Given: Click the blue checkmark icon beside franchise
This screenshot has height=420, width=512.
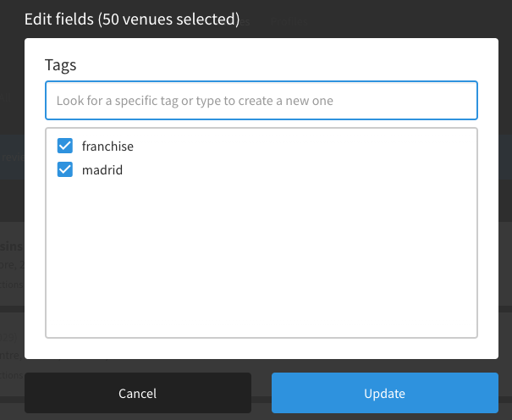Looking at the screenshot, I should [x=65, y=146].
